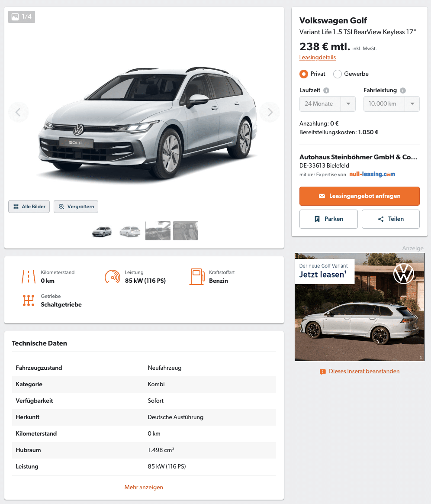
Task: Open the Fahrleistung 10.000 km dropdown
Action: pos(391,104)
